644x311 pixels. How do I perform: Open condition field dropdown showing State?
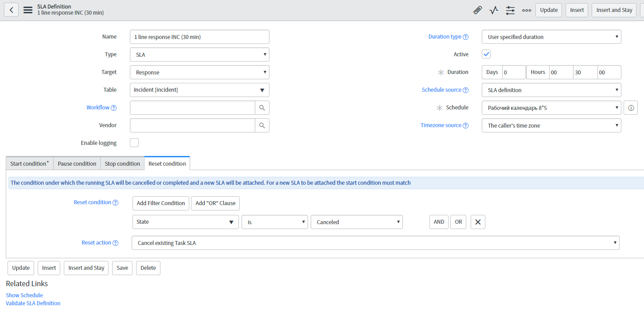(x=186, y=222)
